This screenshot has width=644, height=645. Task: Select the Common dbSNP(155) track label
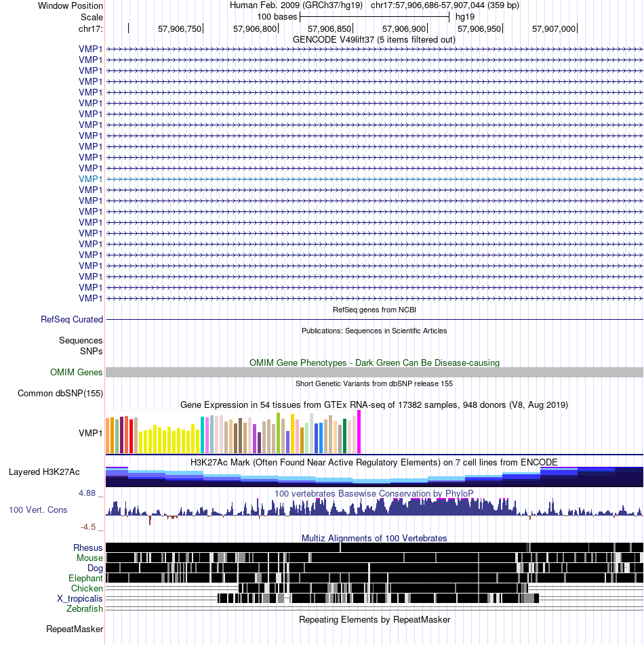click(60, 393)
